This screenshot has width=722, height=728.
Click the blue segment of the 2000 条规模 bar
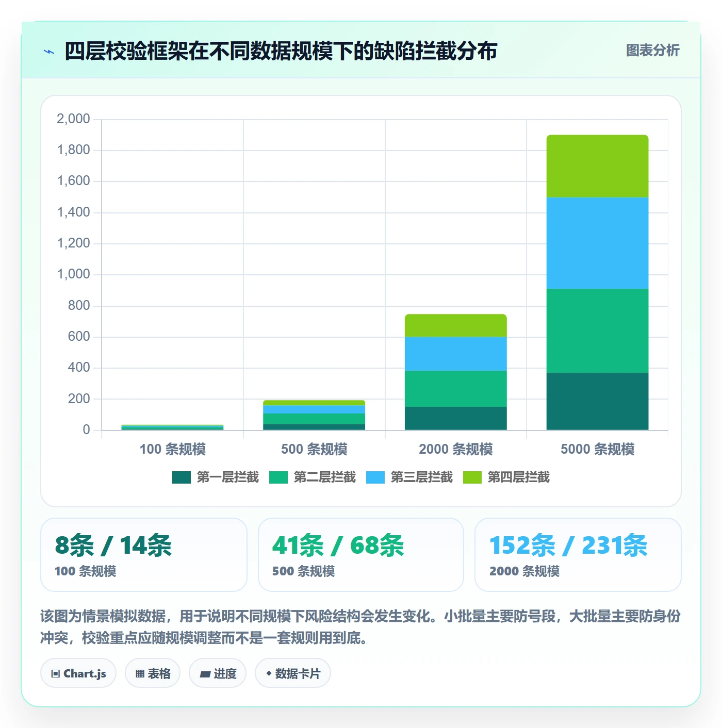(456, 354)
